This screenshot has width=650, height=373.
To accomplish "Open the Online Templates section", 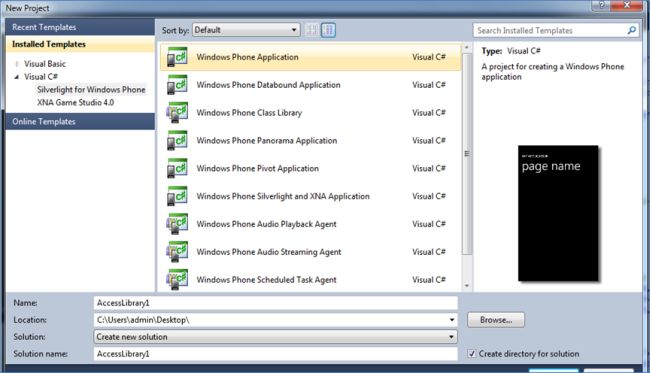I will click(80, 121).
